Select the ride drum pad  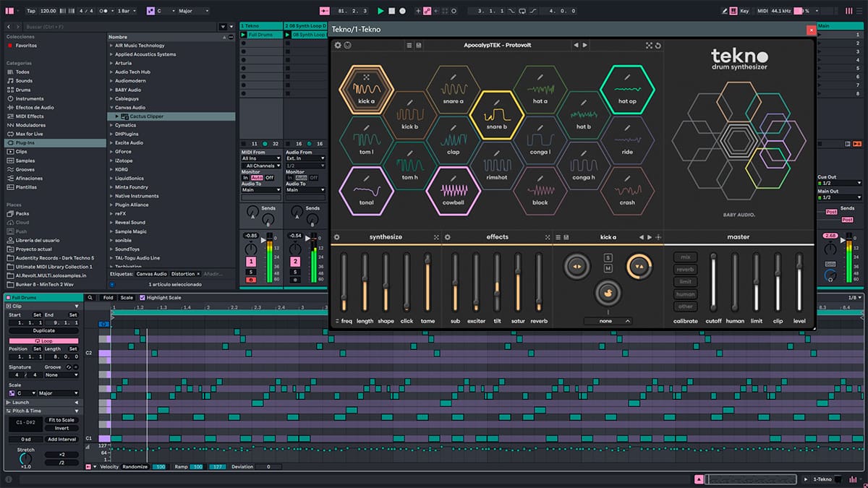tap(627, 141)
